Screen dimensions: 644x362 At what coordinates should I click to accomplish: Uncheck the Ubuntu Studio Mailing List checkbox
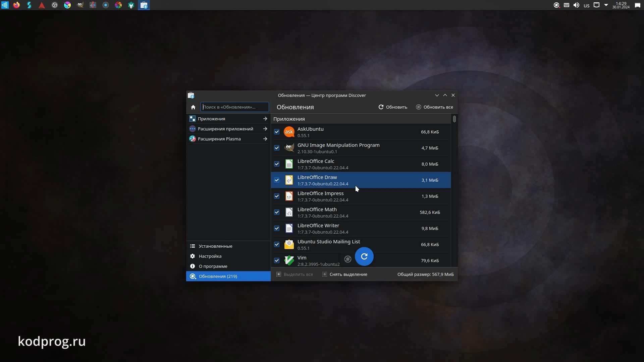tap(277, 244)
